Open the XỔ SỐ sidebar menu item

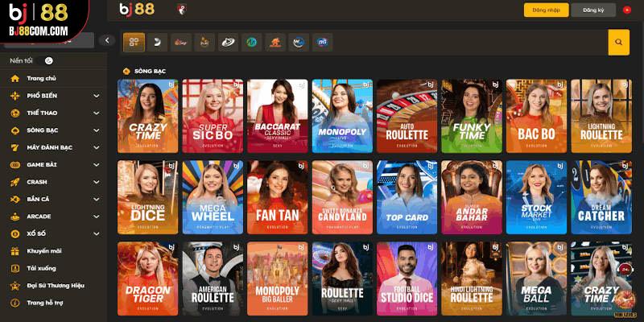coord(53,233)
